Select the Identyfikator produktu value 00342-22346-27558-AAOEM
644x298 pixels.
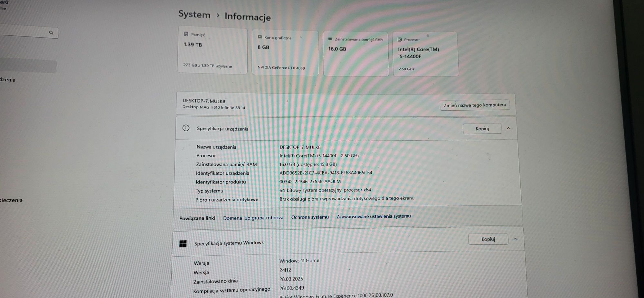click(x=310, y=182)
